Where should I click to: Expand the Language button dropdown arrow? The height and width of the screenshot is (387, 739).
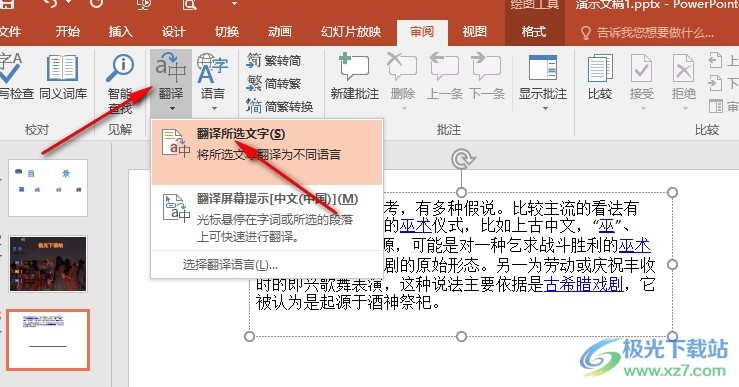click(x=214, y=108)
